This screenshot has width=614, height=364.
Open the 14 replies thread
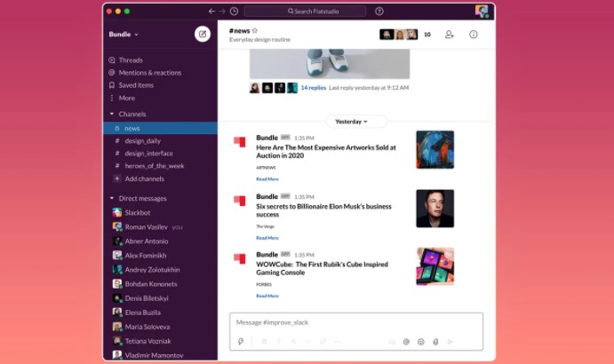(x=314, y=88)
